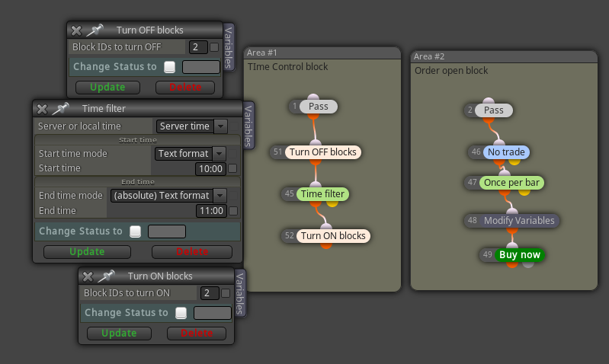Open Variables tab of Turn ON blocks
The image size is (609, 364).
[240, 293]
